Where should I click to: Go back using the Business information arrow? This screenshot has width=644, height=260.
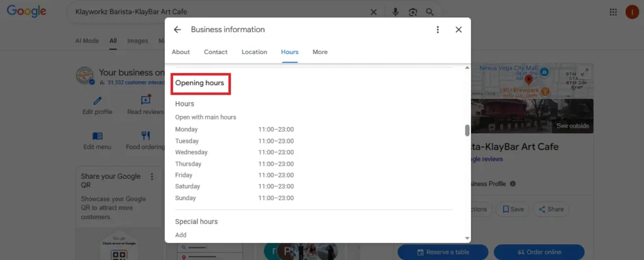click(177, 30)
